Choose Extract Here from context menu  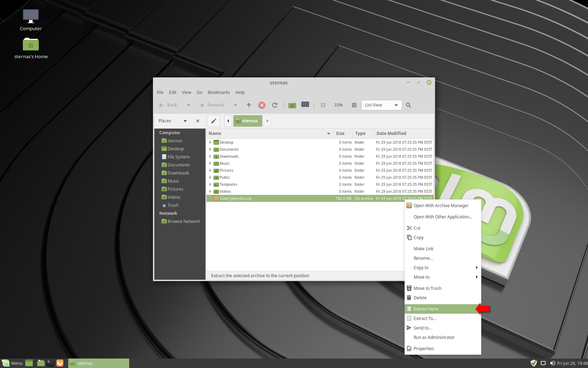click(x=443, y=309)
